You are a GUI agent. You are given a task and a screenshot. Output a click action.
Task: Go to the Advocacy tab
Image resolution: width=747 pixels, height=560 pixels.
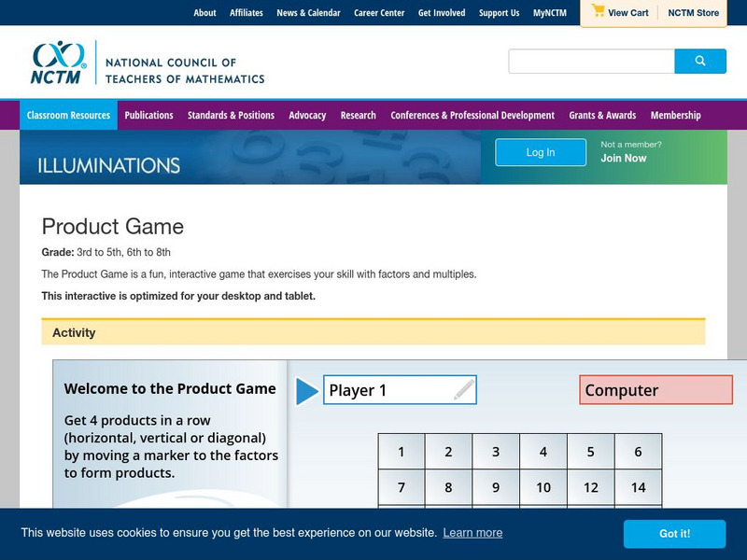pos(307,115)
